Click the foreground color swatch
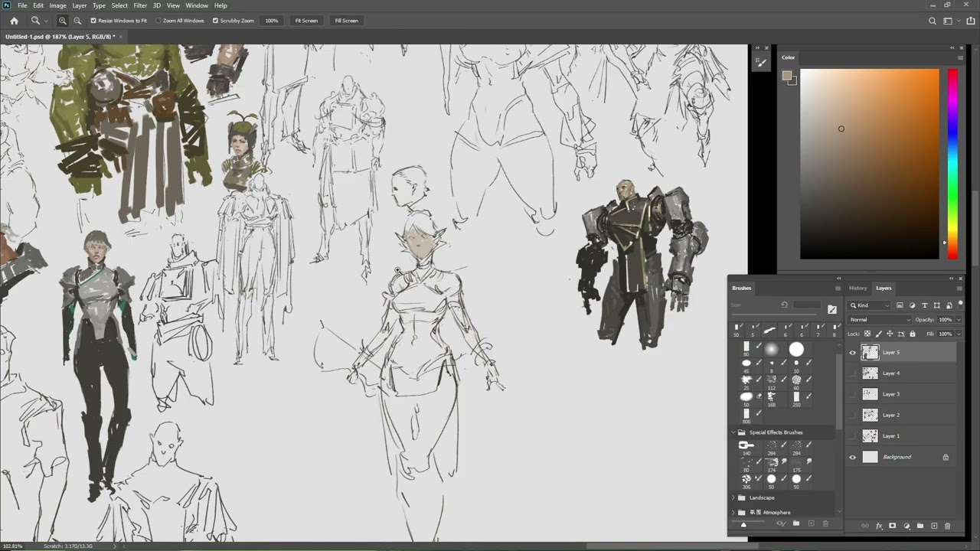This screenshot has width=980, height=551. pyautogui.click(x=786, y=75)
